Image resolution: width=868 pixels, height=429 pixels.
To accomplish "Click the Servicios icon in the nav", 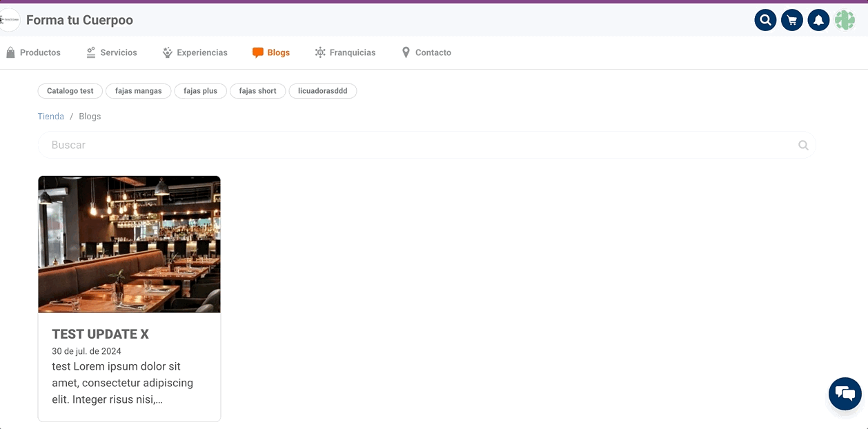I will (x=89, y=52).
